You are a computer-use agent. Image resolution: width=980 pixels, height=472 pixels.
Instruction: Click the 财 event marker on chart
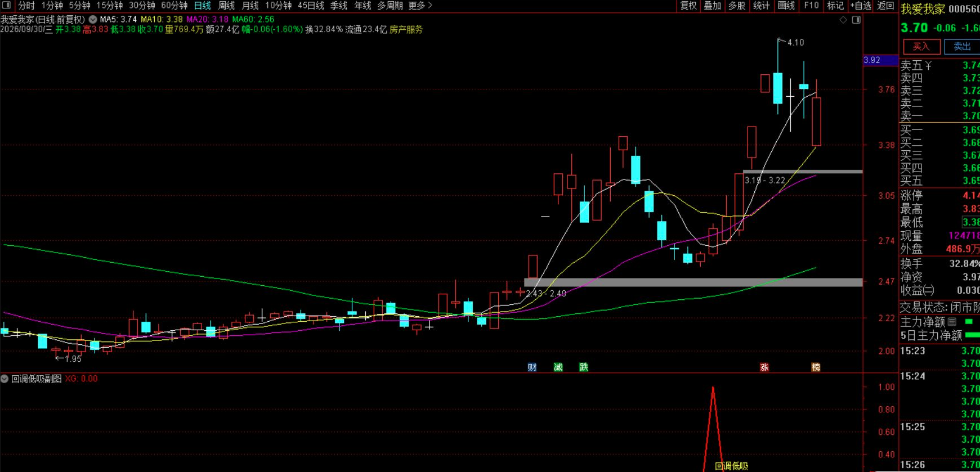(532, 367)
